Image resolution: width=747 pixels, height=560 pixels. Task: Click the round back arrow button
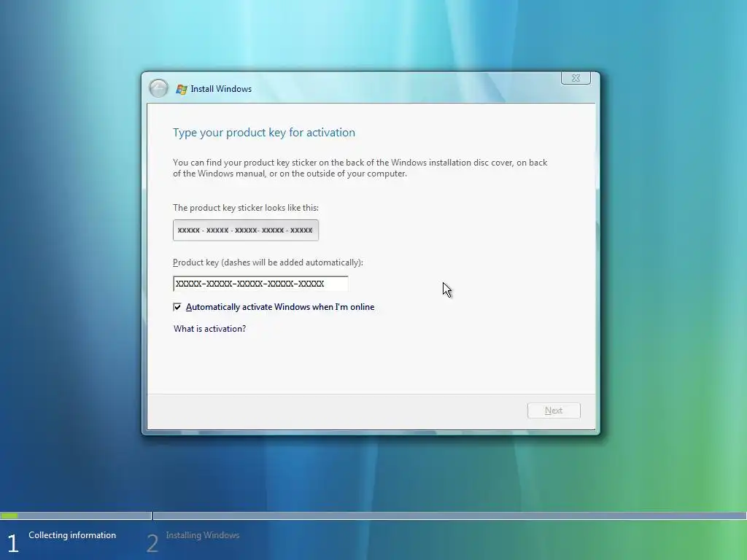point(158,88)
